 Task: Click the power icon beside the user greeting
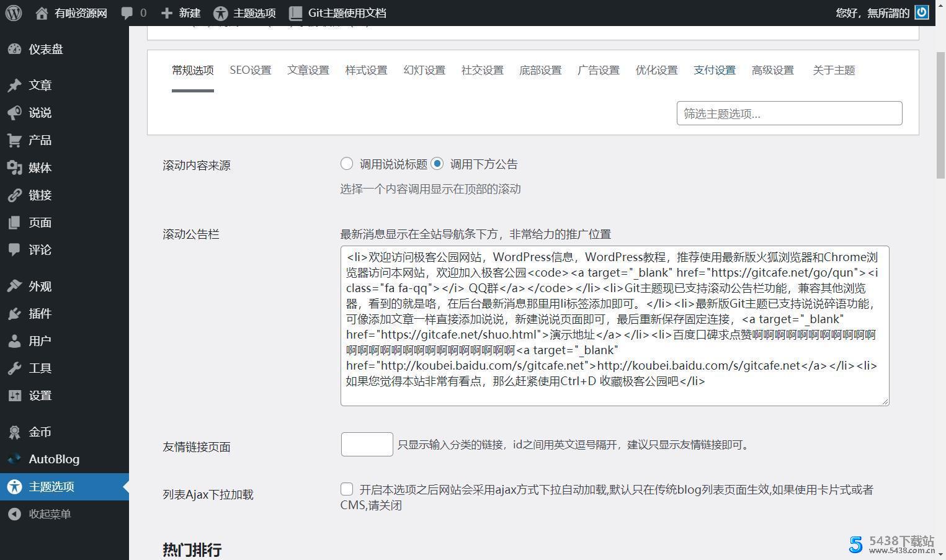pyautogui.click(x=922, y=12)
